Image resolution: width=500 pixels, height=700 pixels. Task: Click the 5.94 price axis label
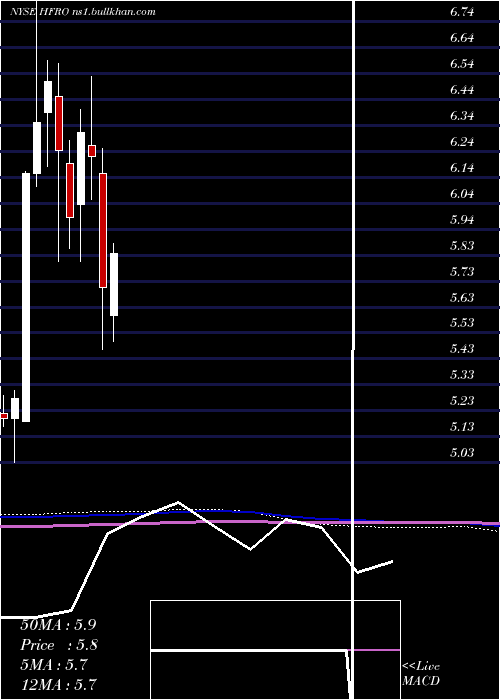(461, 219)
